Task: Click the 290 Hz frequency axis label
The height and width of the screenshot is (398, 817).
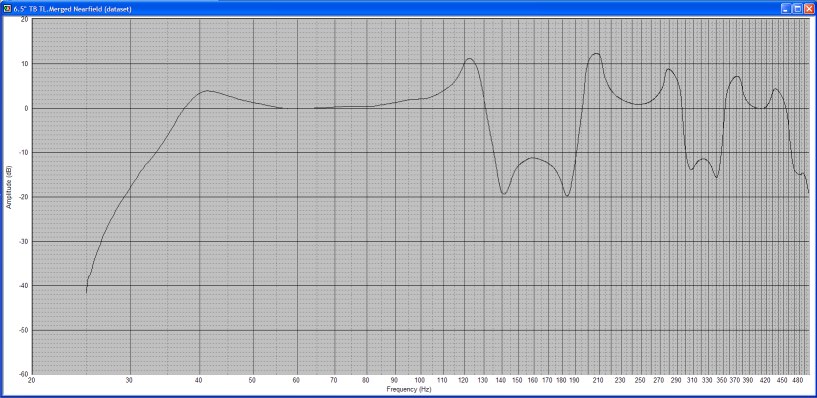Action: tap(676, 380)
